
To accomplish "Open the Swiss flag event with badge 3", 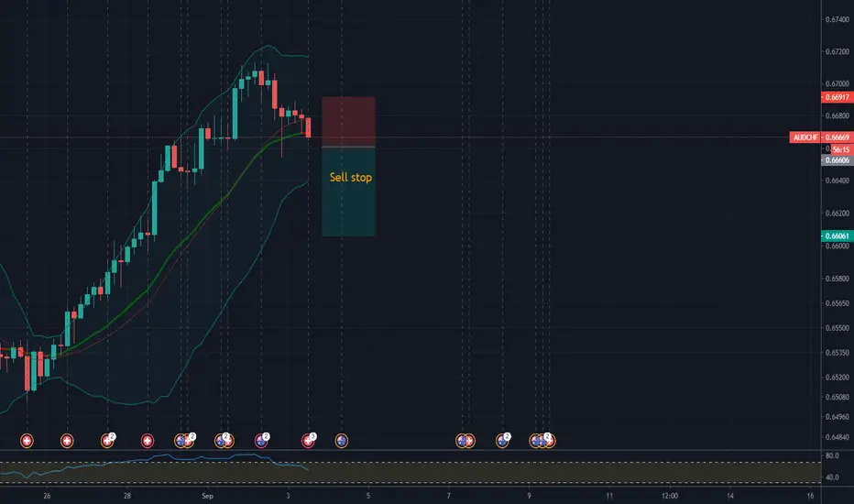I will (308, 440).
